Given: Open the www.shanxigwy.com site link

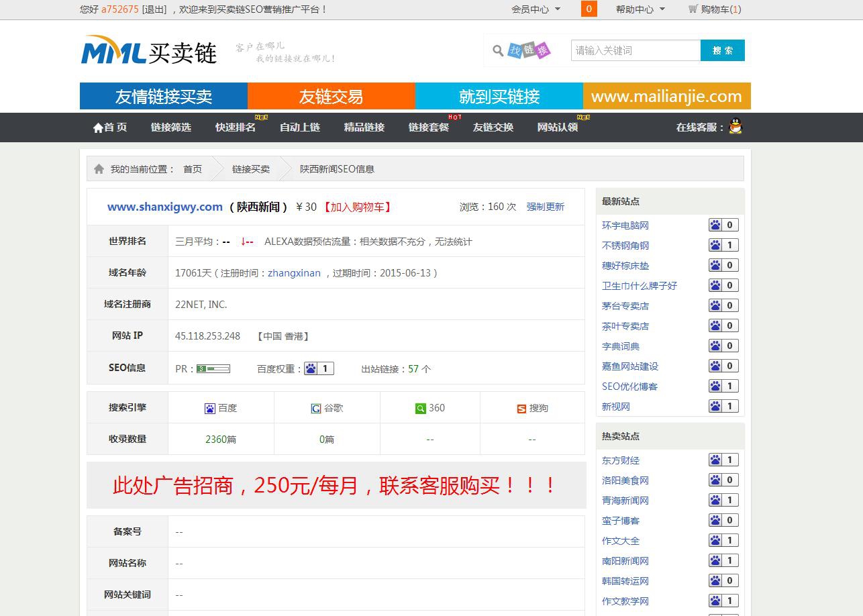Looking at the screenshot, I should pyautogui.click(x=165, y=207).
